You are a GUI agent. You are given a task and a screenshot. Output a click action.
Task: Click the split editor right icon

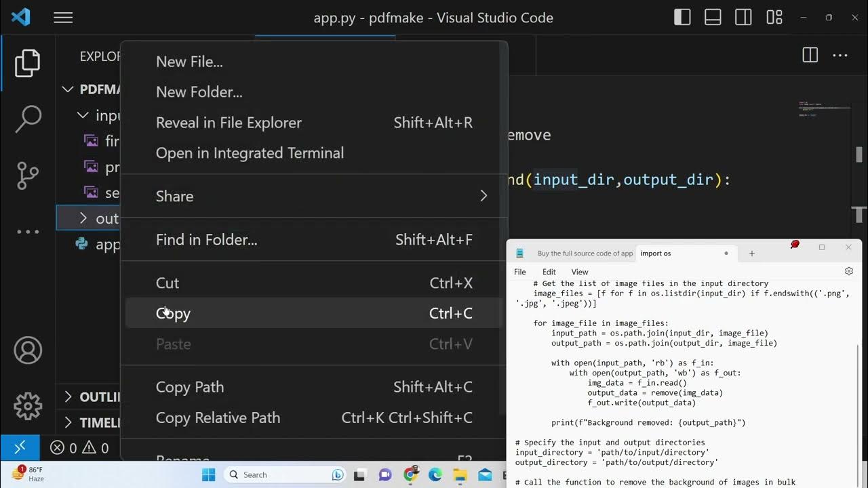click(810, 56)
